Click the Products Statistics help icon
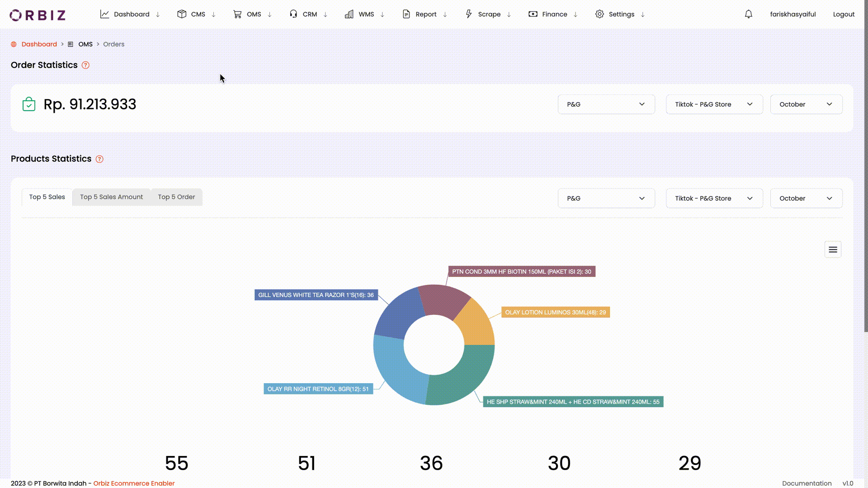The width and height of the screenshot is (868, 488). pos(99,159)
